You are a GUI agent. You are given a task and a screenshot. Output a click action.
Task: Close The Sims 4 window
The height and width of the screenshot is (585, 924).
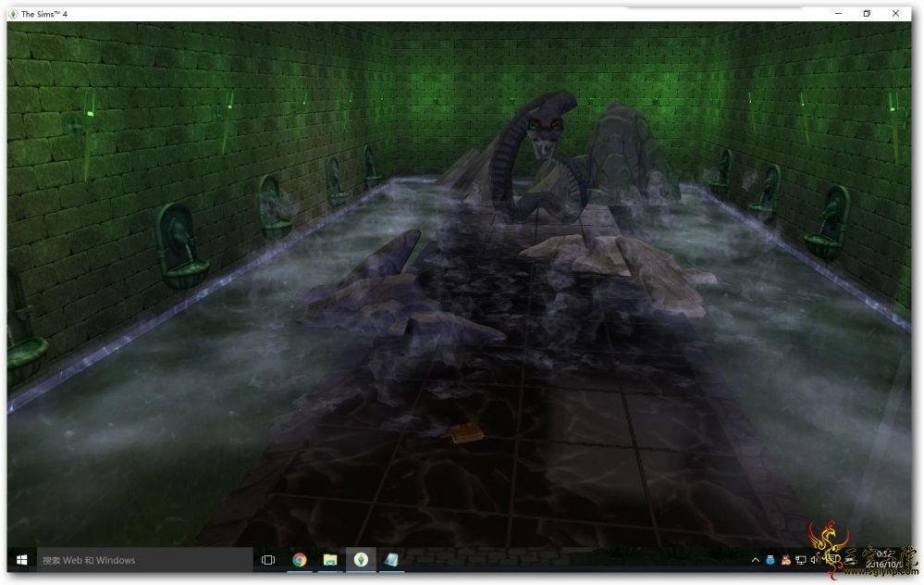(895, 13)
